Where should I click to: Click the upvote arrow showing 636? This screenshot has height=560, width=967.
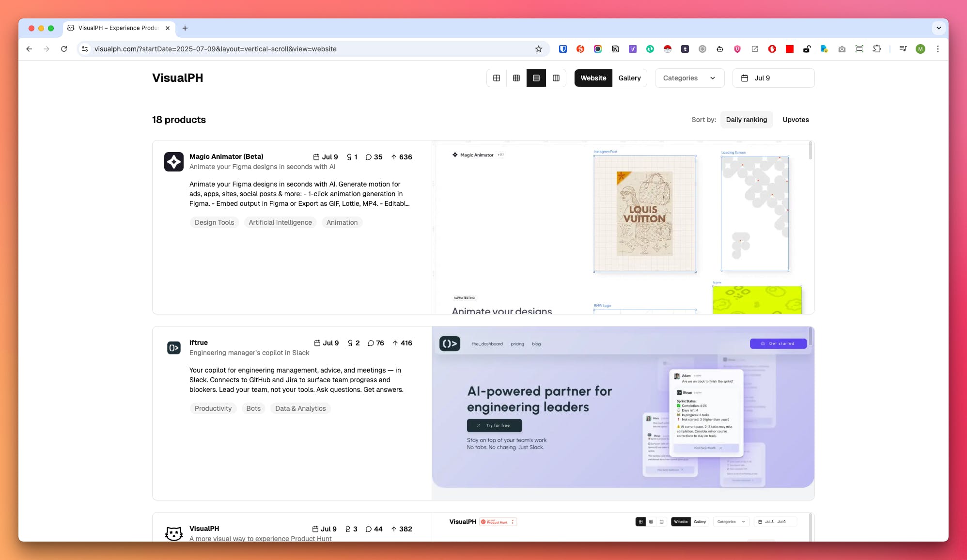click(x=394, y=157)
